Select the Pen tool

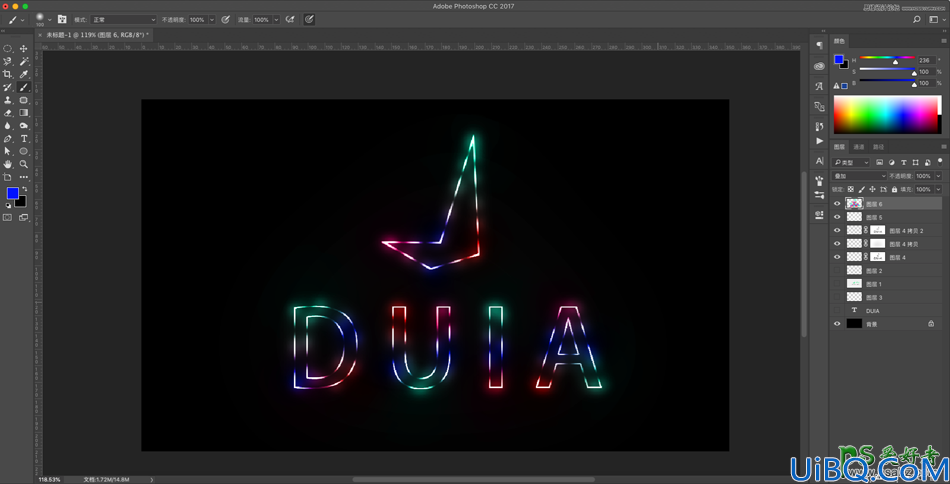click(x=8, y=139)
